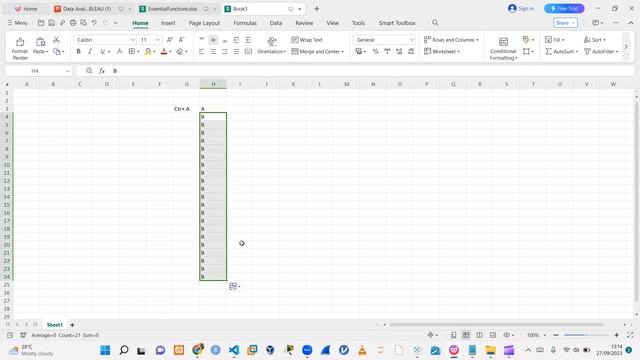
Task: Open the Rows and Columns dropdown
Action: pos(451,40)
